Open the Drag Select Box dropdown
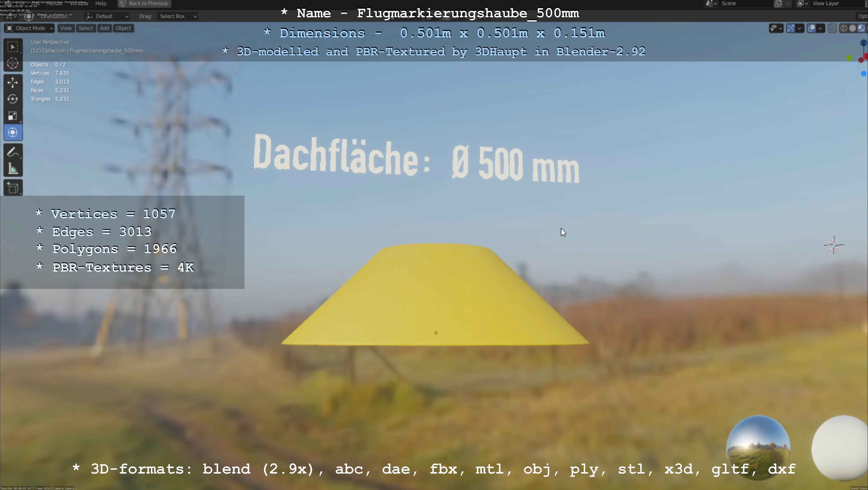The height and width of the screenshot is (490, 868). (178, 16)
